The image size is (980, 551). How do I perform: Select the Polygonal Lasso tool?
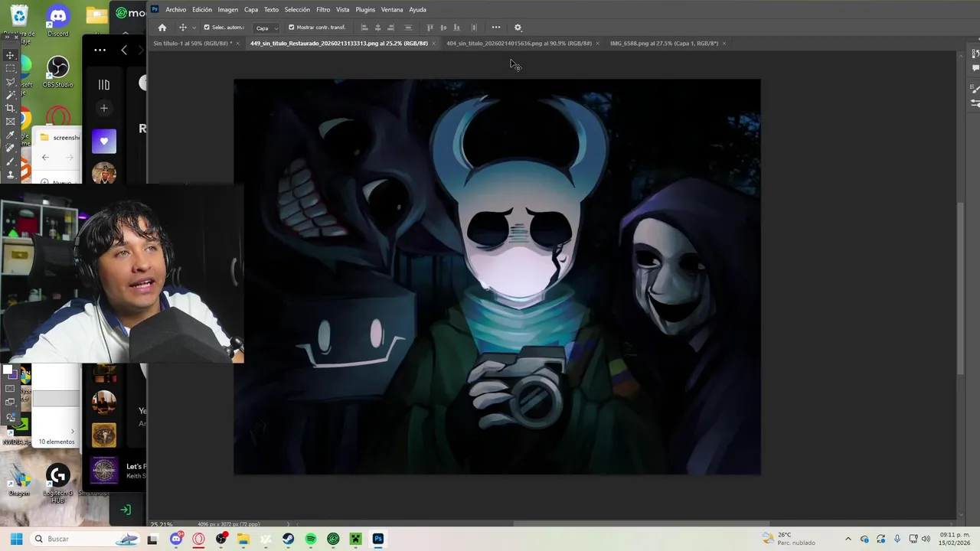pyautogui.click(x=10, y=81)
